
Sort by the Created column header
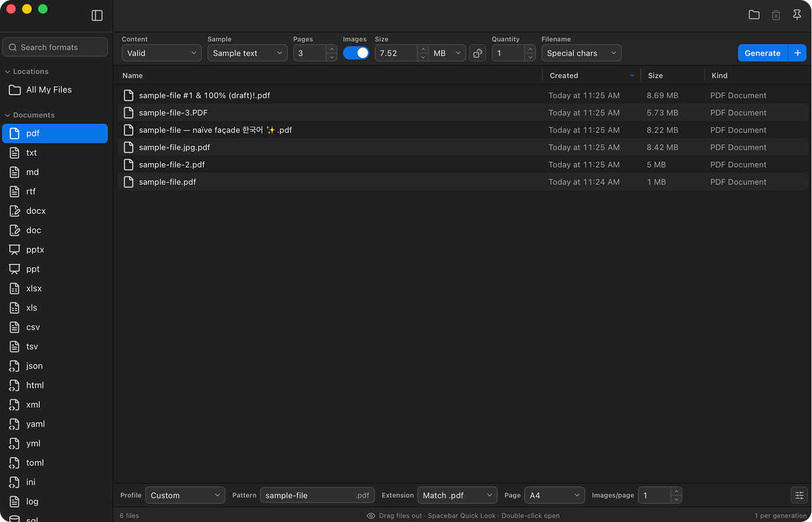pos(592,75)
